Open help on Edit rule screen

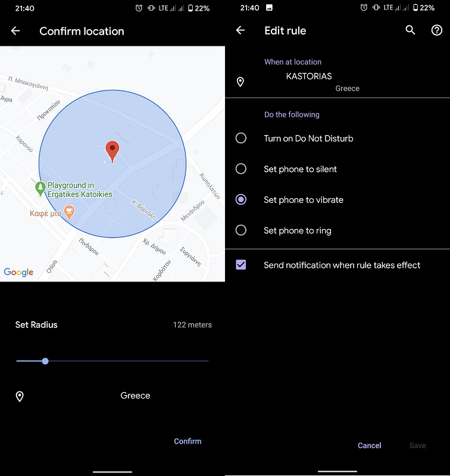click(x=437, y=30)
